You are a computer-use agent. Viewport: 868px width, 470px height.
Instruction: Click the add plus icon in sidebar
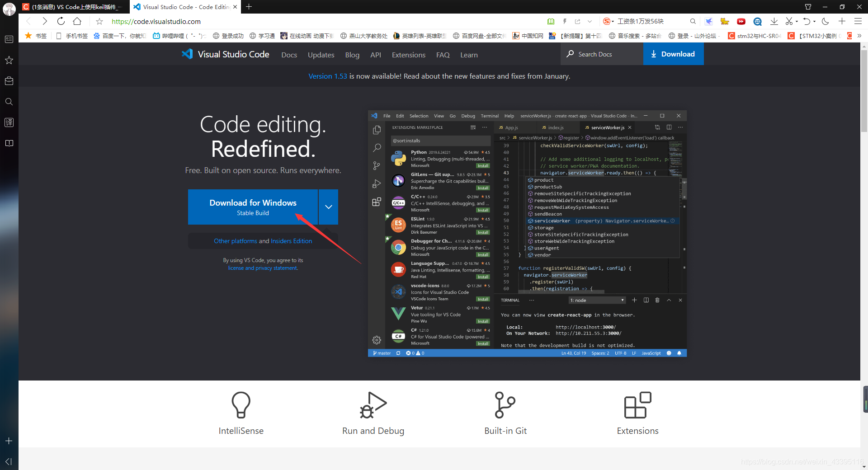coord(9,441)
